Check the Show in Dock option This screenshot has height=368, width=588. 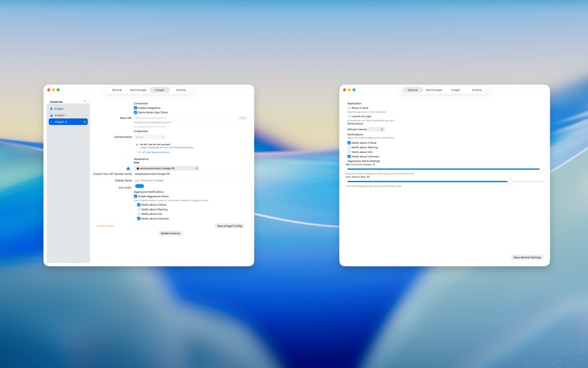348,107
